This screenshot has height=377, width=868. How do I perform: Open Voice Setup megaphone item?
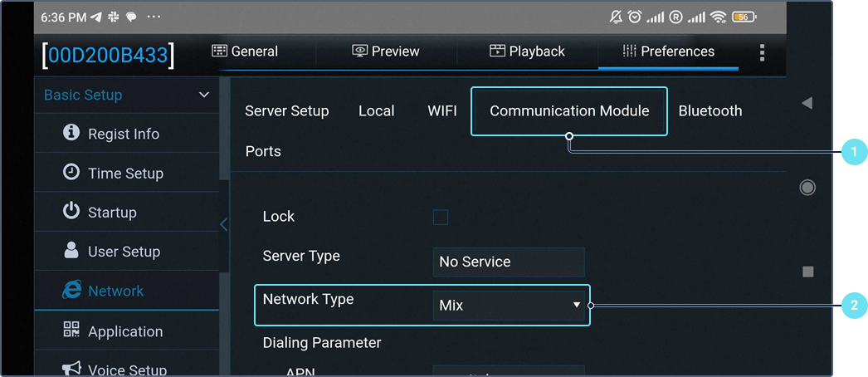point(126,369)
